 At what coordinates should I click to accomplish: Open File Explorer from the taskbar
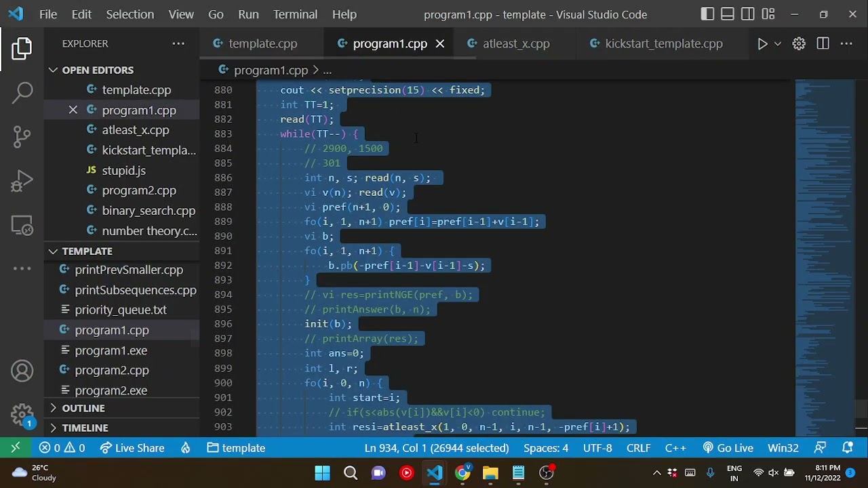pyautogui.click(x=490, y=473)
